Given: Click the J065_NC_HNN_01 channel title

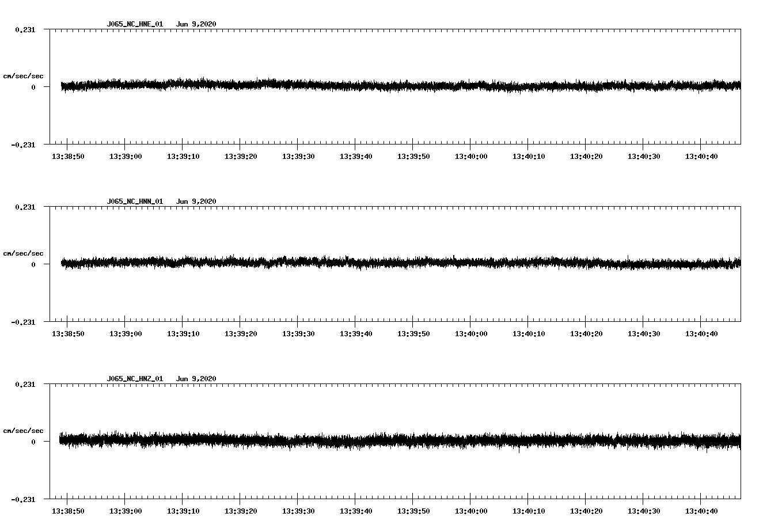Looking at the screenshot, I should 135,202.
